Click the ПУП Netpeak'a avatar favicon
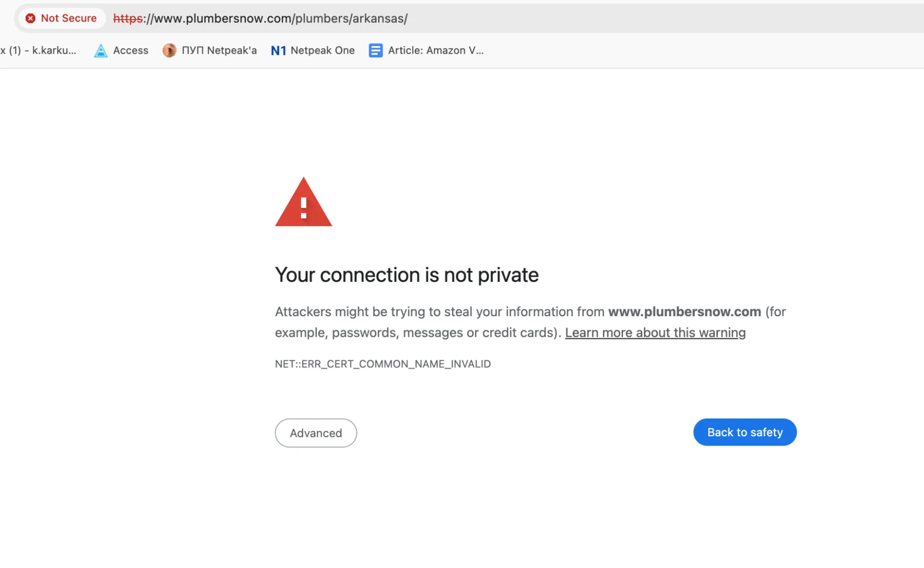The width and height of the screenshot is (924, 568). pos(169,50)
